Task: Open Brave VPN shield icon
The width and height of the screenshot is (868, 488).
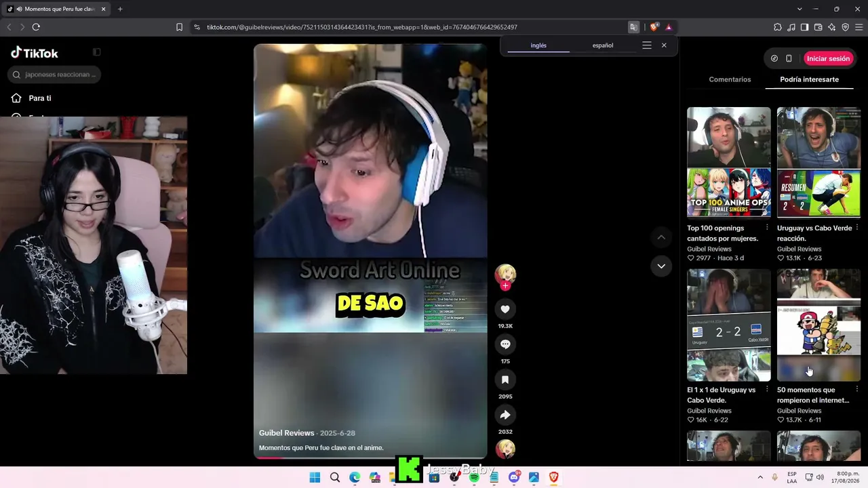Action: tap(846, 27)
